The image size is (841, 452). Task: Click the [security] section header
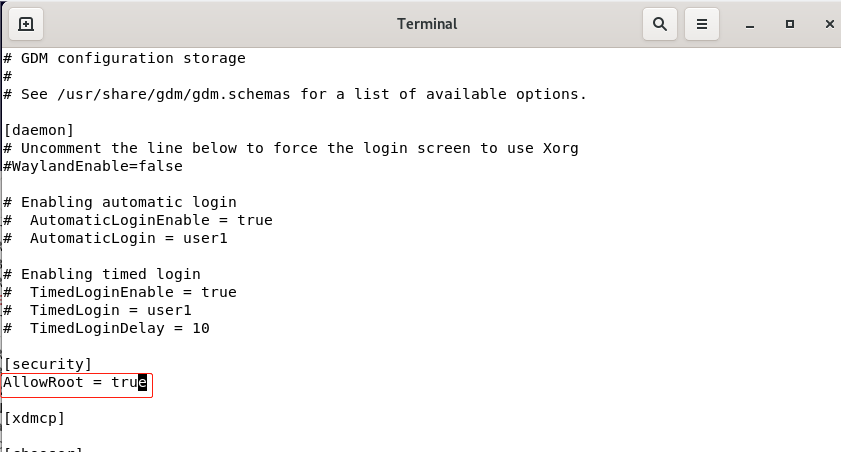48,364
